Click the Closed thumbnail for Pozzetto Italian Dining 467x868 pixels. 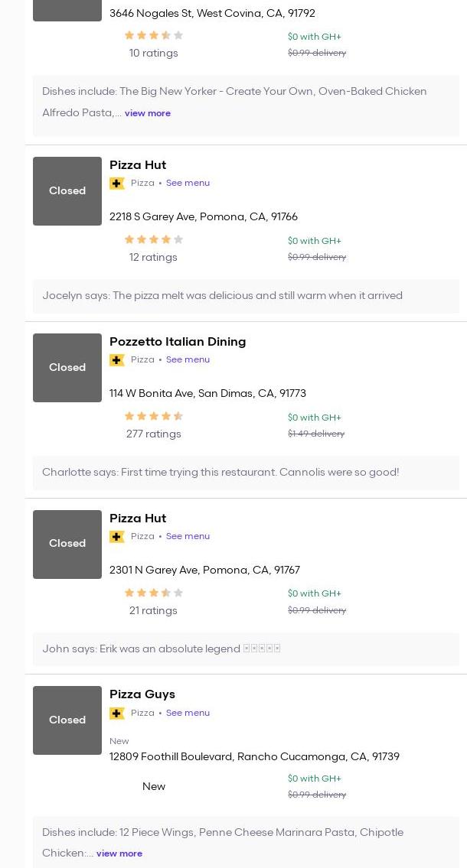tap(67, 368)
